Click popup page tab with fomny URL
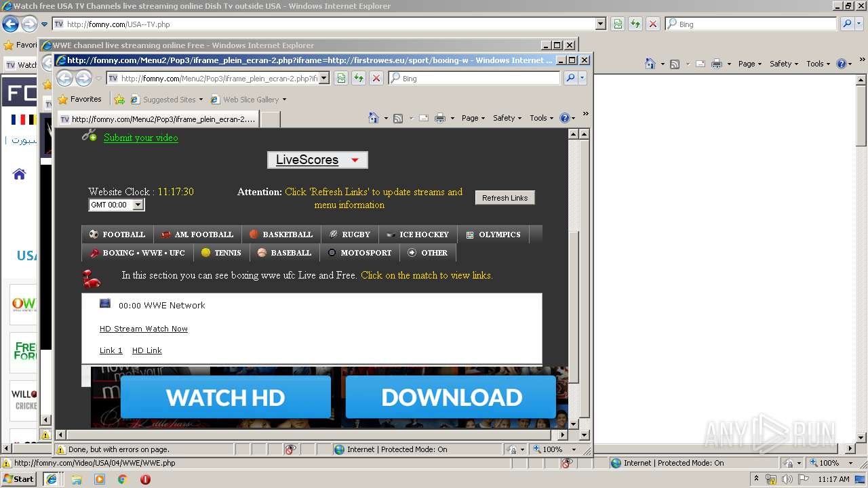The width and height of the screenshot is (868, 488). coord(159,119)
